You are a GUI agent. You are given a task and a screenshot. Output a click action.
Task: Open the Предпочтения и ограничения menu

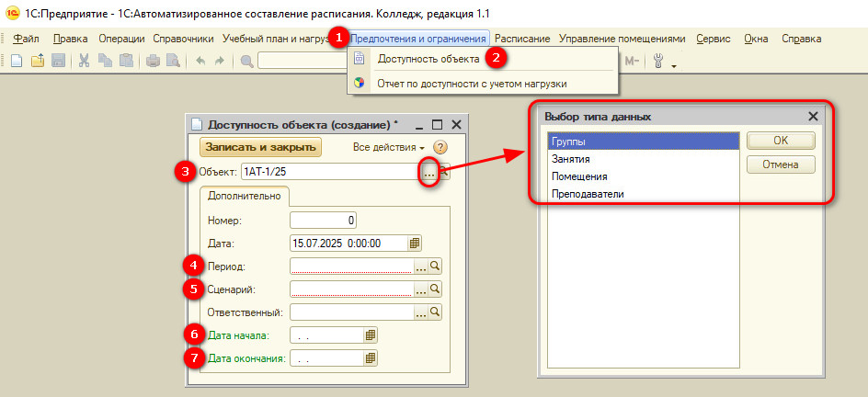pyautogui.click(x=418, y=39)
